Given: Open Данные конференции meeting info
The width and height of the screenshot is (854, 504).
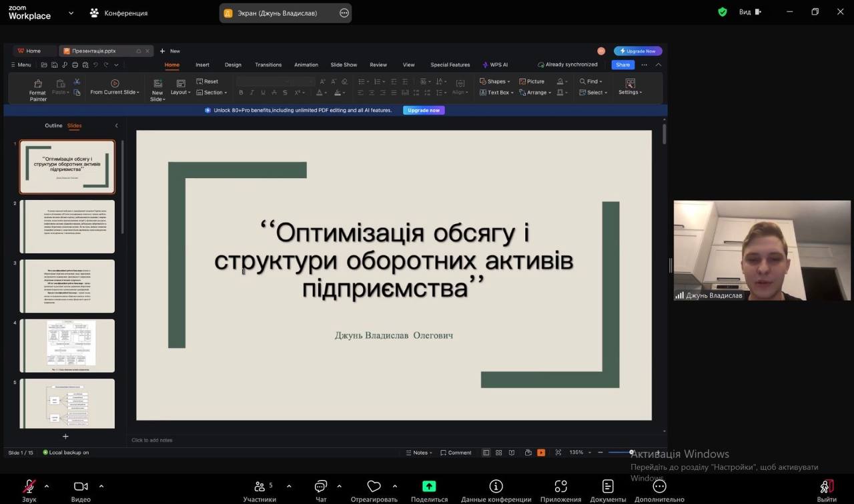Looking at the screenshot, I should point(496,487).
